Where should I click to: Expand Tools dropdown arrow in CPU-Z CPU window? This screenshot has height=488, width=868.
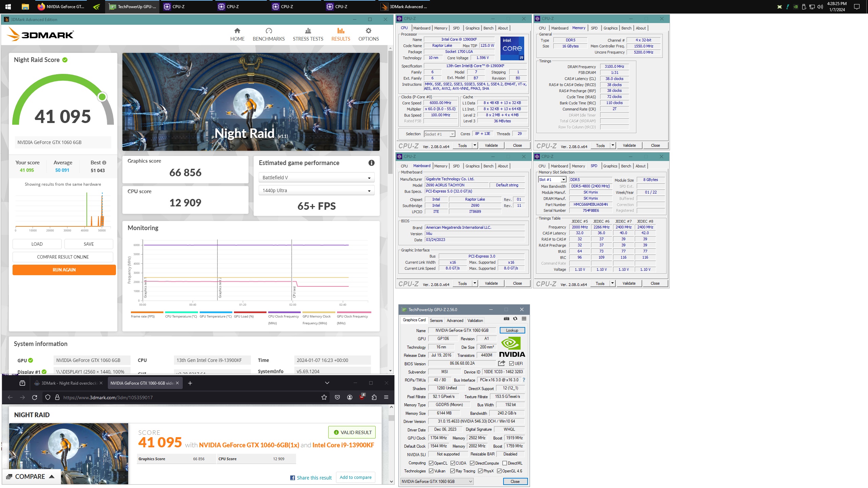point(475,145)
